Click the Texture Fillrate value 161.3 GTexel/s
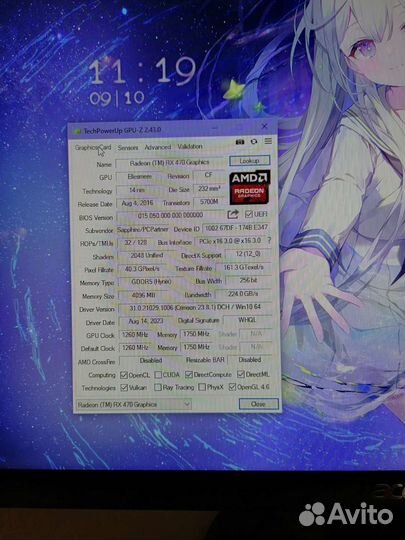The image size is (405, 540). [243, 267]
